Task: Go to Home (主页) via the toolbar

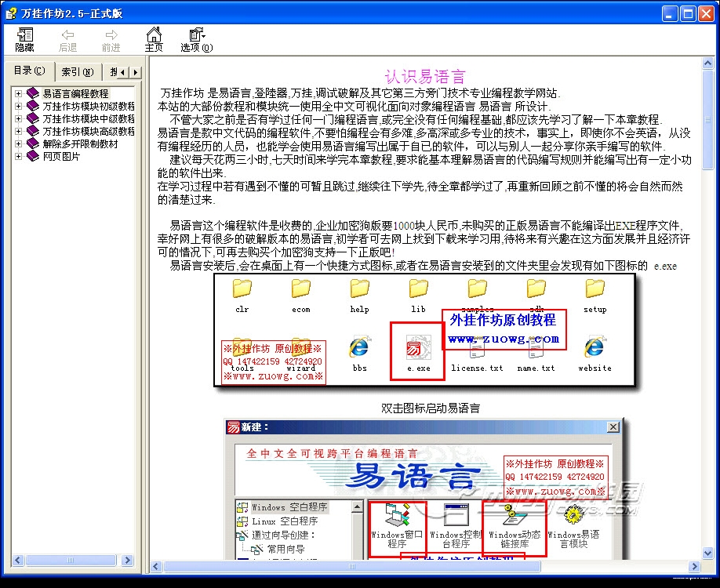Action: coord(154,39)
